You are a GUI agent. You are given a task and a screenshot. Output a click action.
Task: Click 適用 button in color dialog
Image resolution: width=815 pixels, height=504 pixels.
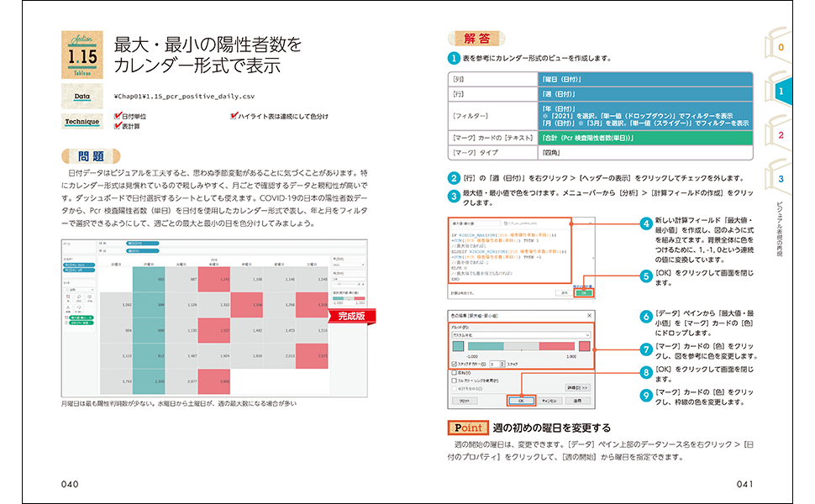click(x=577, y=401)
